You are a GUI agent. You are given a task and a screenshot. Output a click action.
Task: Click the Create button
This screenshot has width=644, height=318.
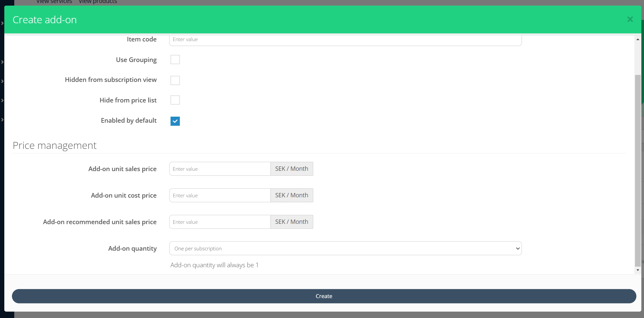(324, 296)
